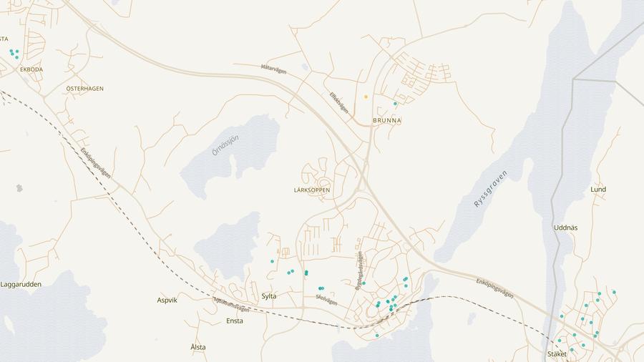
Task: Select the Stäket place label
Action: (556, 354)
